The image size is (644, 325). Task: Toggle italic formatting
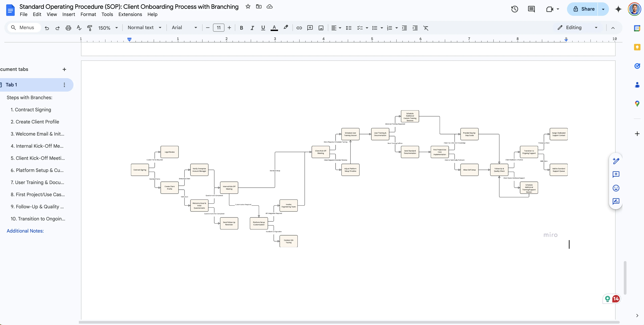252,28
